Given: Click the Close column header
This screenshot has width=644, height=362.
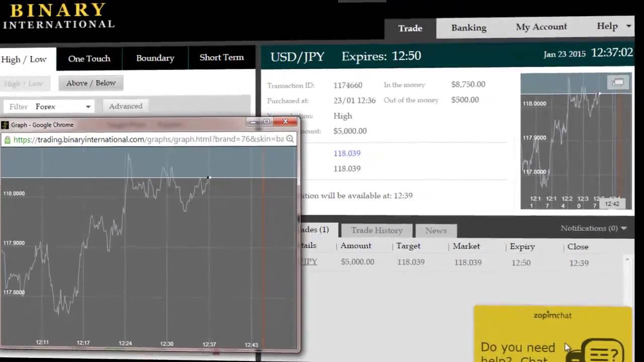Looking at the screenshot, I should pos(578,247).
